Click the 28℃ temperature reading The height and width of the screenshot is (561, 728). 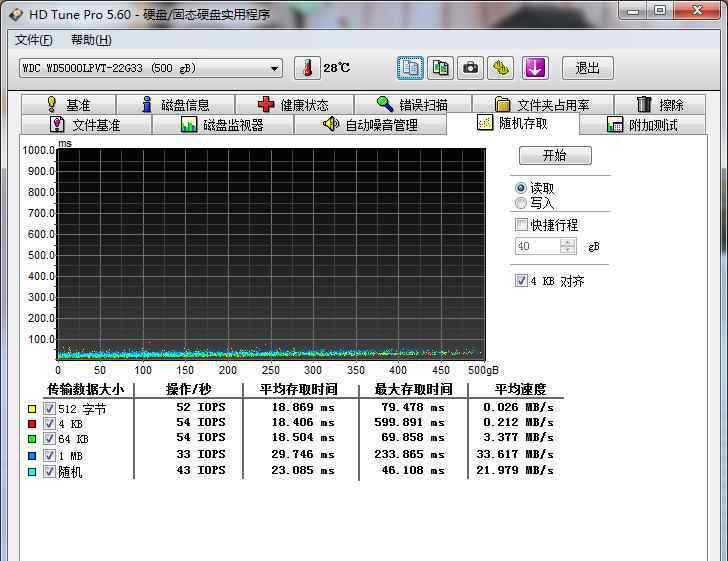[337, 68]
